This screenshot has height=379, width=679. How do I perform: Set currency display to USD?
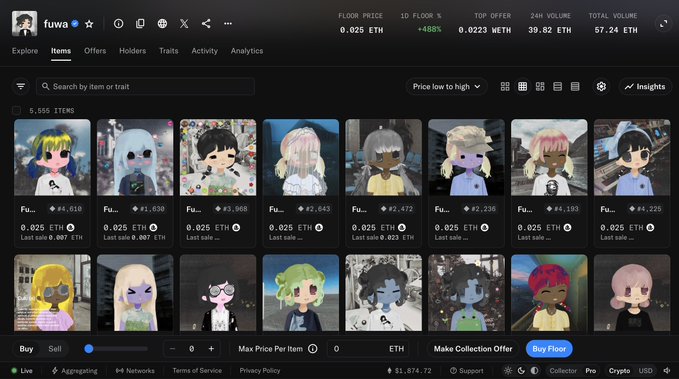point(646,370)
